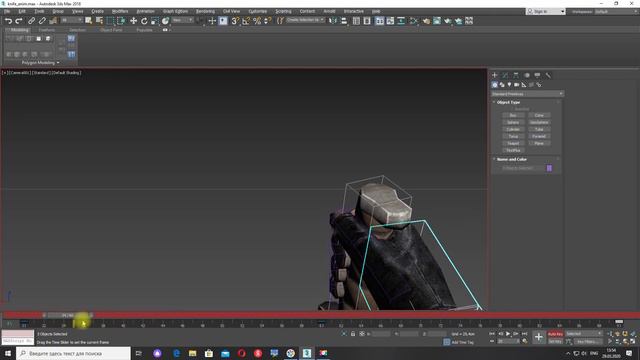Expand the Polygon Modeling panel
Screen dimensions: 640x360
click(40, 63)
